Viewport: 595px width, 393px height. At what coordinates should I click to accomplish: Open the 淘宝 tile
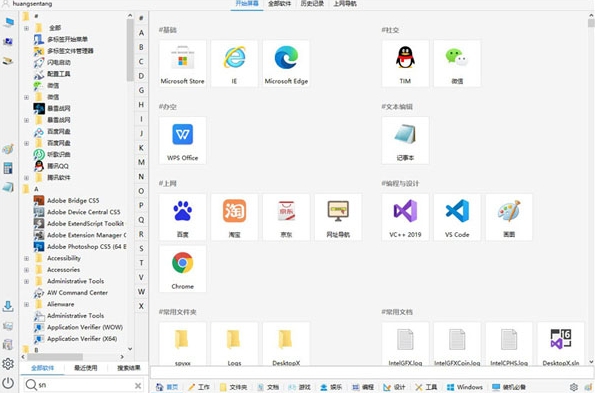pos(234,217)
